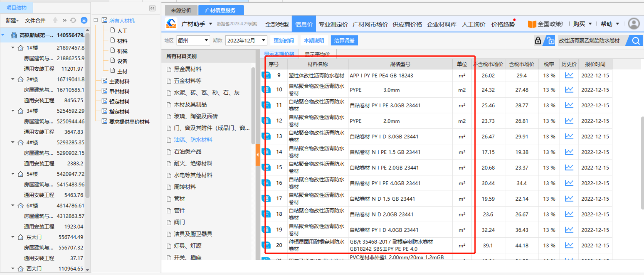This screenshot has height=275, width=644.
Task: Open the 广材助手 dropdown arrow
Action: (x=211, y=24)
